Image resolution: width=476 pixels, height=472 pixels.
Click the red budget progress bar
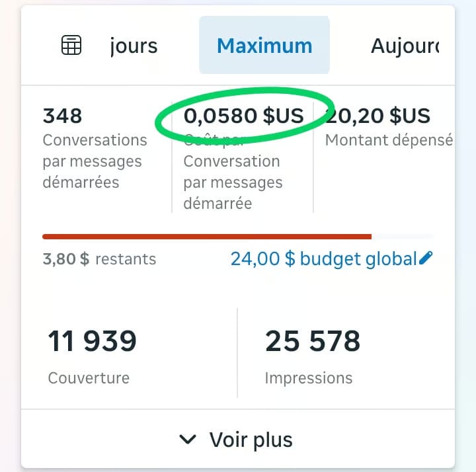click(207, 237)
